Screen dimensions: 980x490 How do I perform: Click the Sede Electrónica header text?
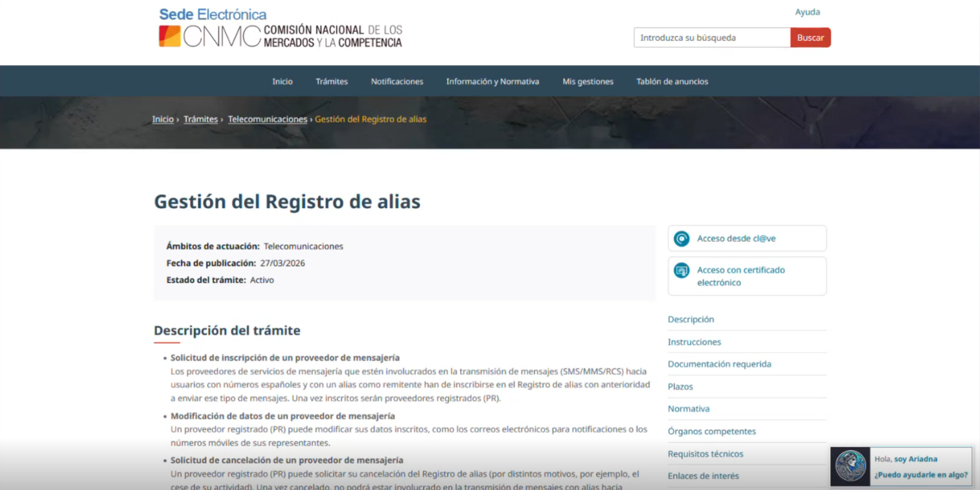click(213, 14)
